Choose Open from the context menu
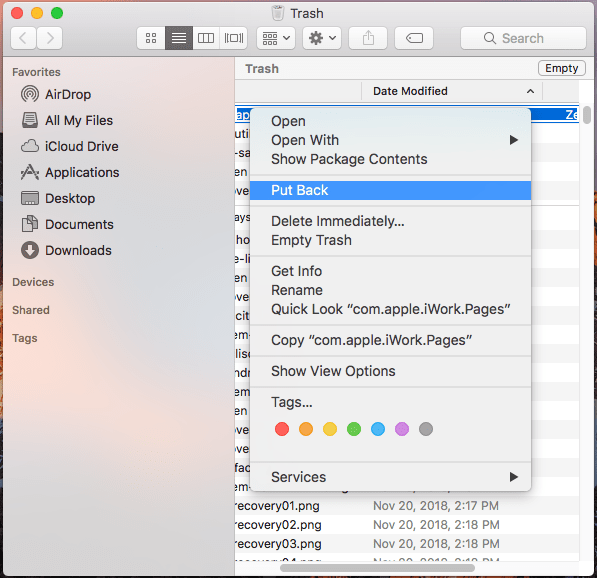This screenshot has width=597, height=578. coord(390,121)
